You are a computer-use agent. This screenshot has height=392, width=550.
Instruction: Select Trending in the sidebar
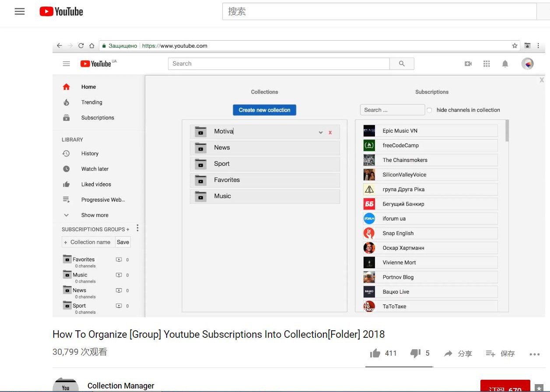pos(91,102)
